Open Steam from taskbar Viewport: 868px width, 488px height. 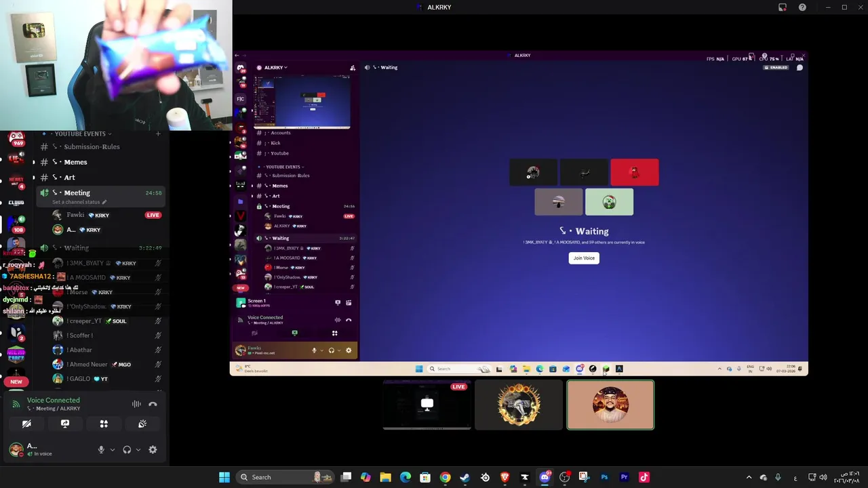[x=465, y=477]
